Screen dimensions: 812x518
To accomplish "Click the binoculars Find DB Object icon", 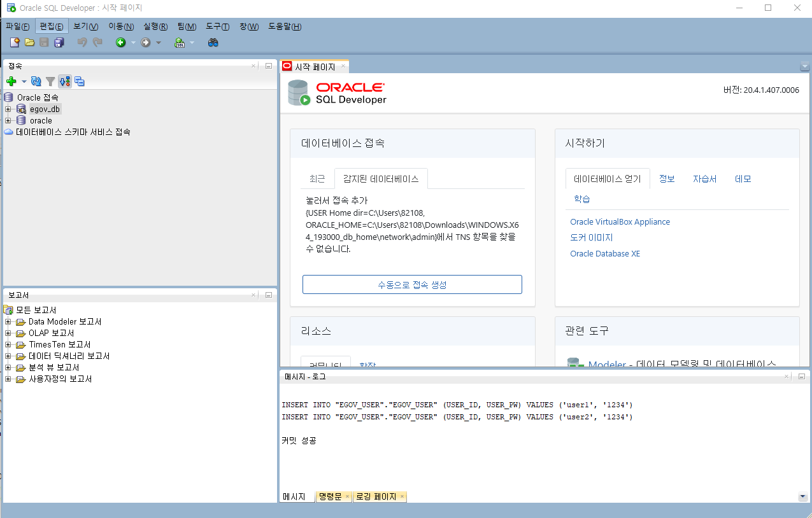I will (213, 43).
